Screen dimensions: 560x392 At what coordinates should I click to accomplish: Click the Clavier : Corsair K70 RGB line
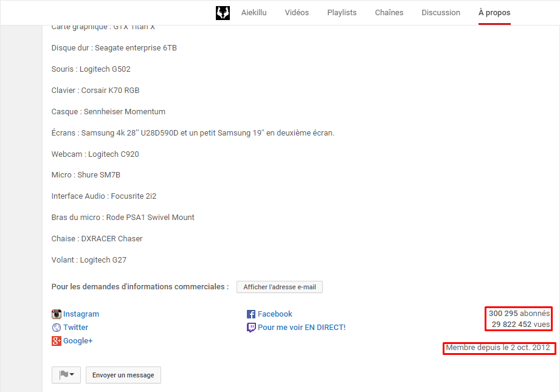95,91
